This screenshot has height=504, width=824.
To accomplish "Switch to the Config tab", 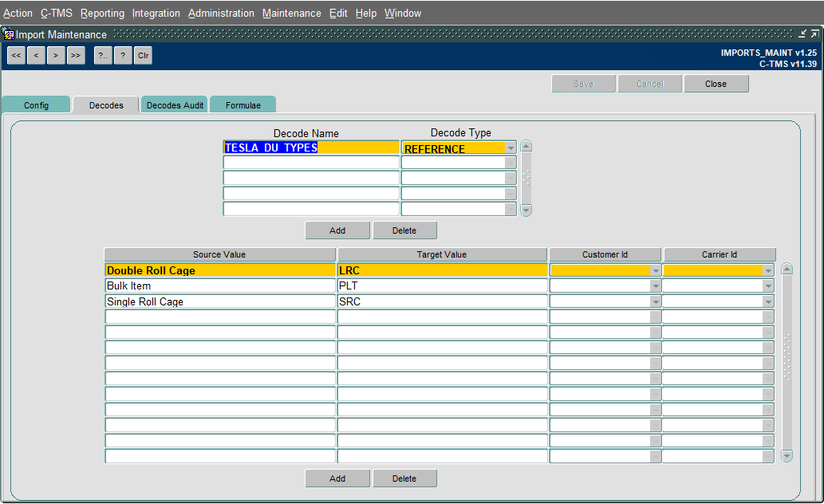I will click(x=36, y=104).
